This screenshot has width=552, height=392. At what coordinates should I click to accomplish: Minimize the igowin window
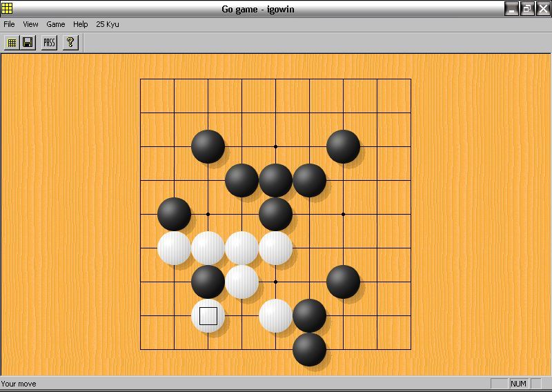coord(511,8)
